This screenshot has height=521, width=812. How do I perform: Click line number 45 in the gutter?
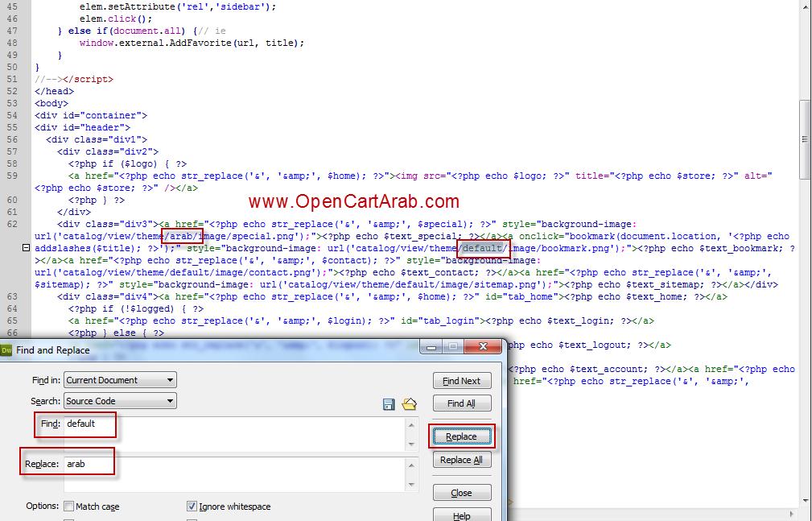pyautogui.click(x=12, y=6)
